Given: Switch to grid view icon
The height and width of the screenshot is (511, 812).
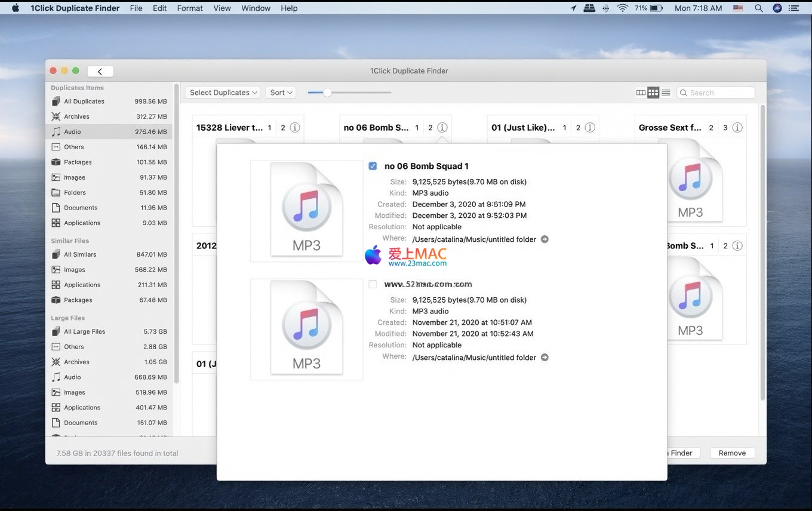Looking at the screenshot, I should (x=653, y=93).
